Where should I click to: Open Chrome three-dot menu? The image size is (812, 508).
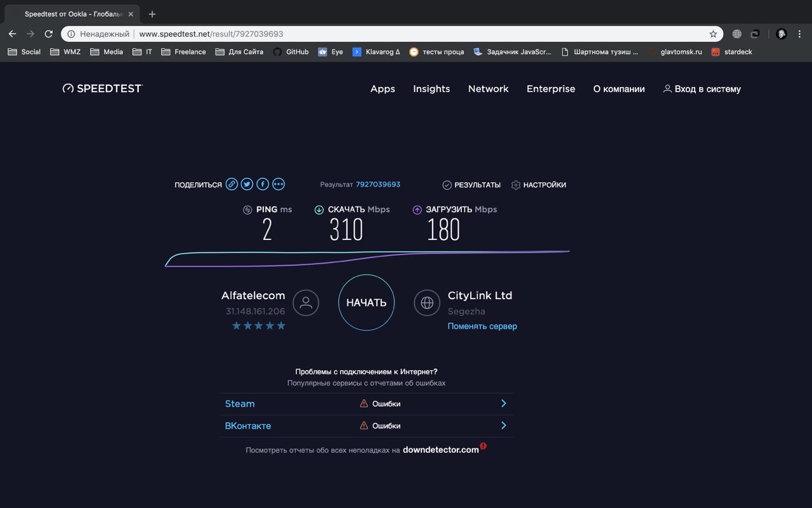801,34
